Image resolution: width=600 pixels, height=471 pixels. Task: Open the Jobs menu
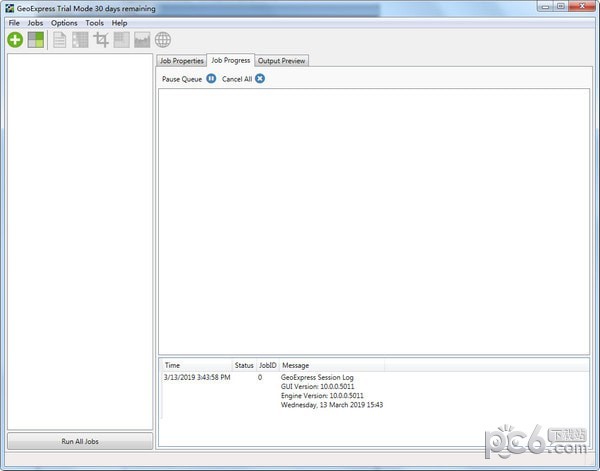pos(35,23)
